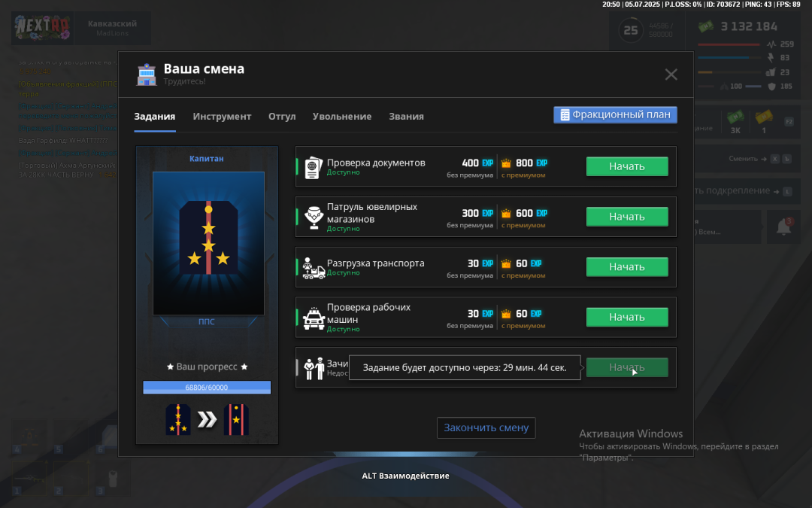
Task: Click the passport icon for Проверка документов
Action: click(314, 167)
